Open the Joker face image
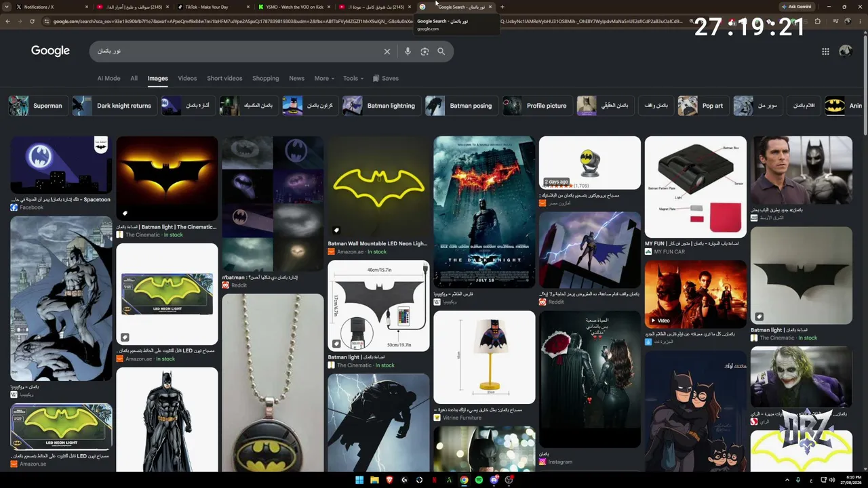Viewport: 868px width, 488px height. (x=802, y=378)
